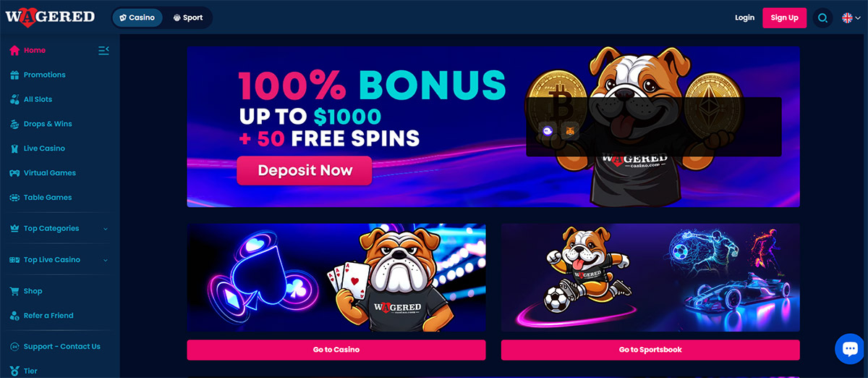The image size is (868, 378).
Task: Click the Wagered logo
Action: [x=50, y=16]
